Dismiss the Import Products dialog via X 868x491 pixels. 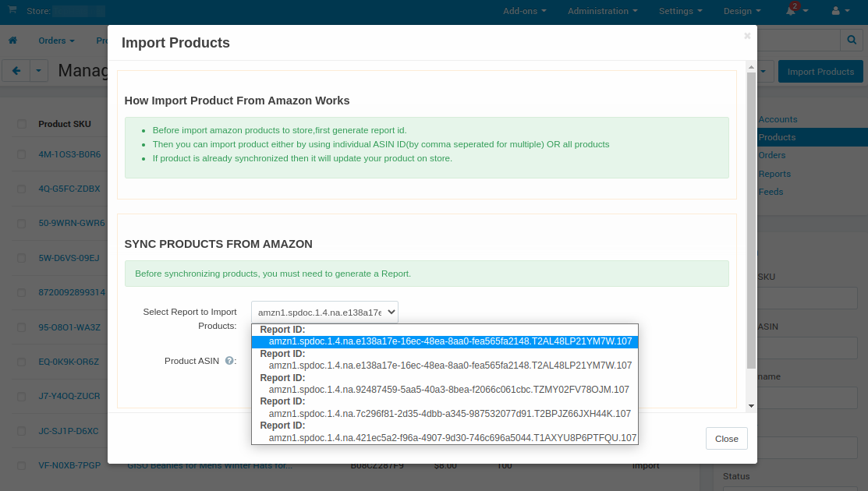click(x=746, y=36)
